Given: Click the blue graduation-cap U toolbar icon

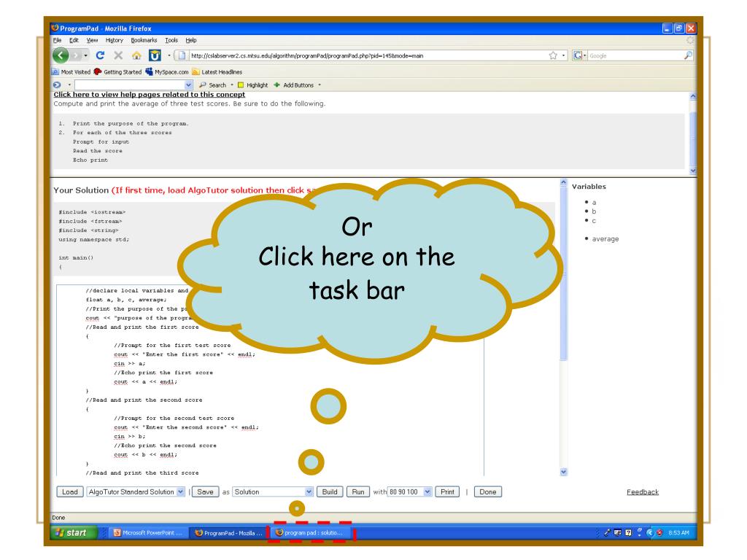Looking at the screenshot, I should click(x=155, y=55).
